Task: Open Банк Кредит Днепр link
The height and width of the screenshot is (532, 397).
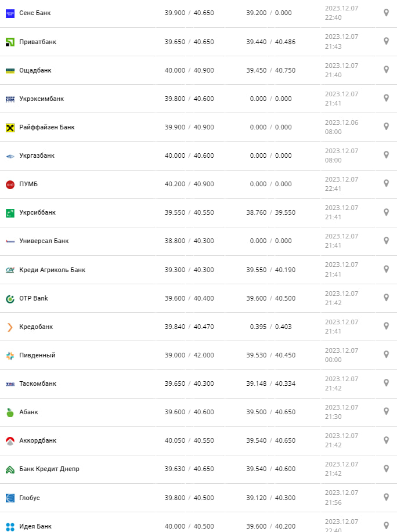Action: 49,469
